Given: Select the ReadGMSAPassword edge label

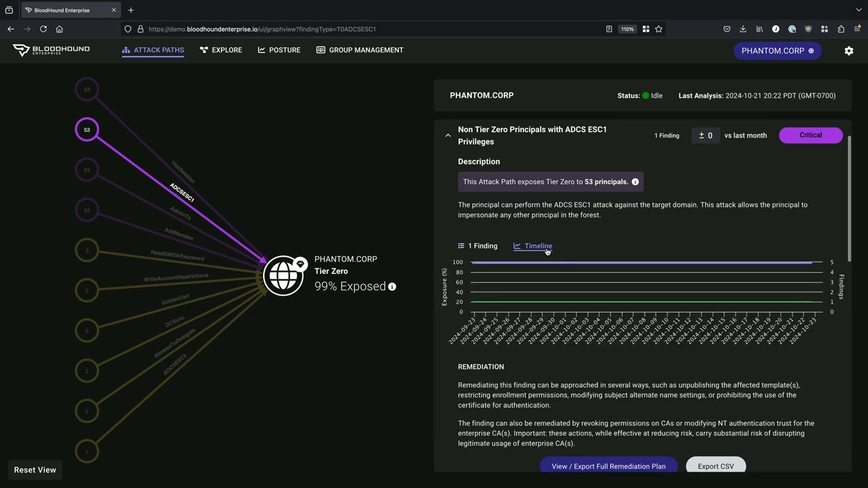Looking at the screenshot, I should [177, 256].
